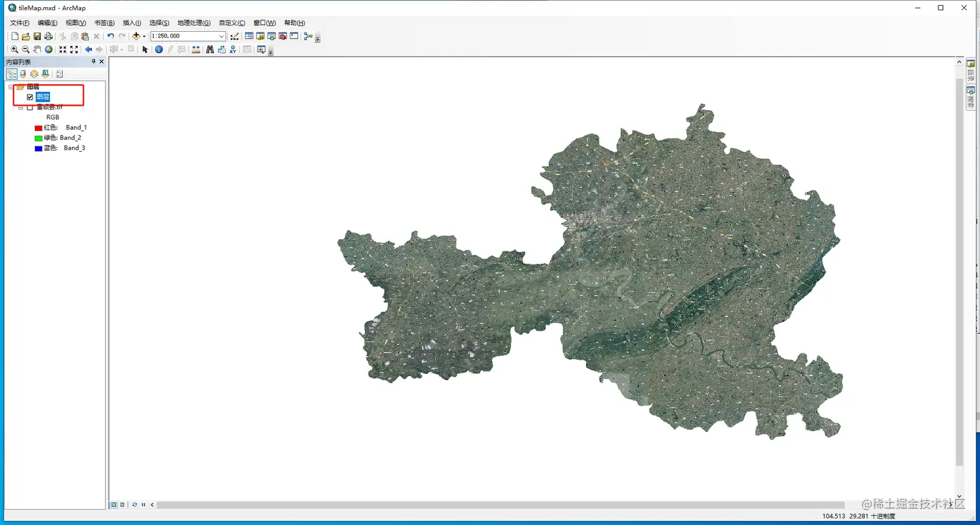Screen dimensions: 980x525
Task: Select the Zoom In tool
Action: pos(14,49)
